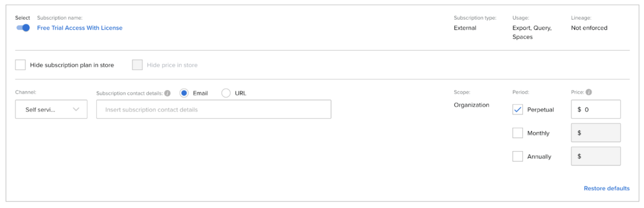The image size is (644, 208).
Task: Click the subscription contact details field
Action: pos(213,109)
